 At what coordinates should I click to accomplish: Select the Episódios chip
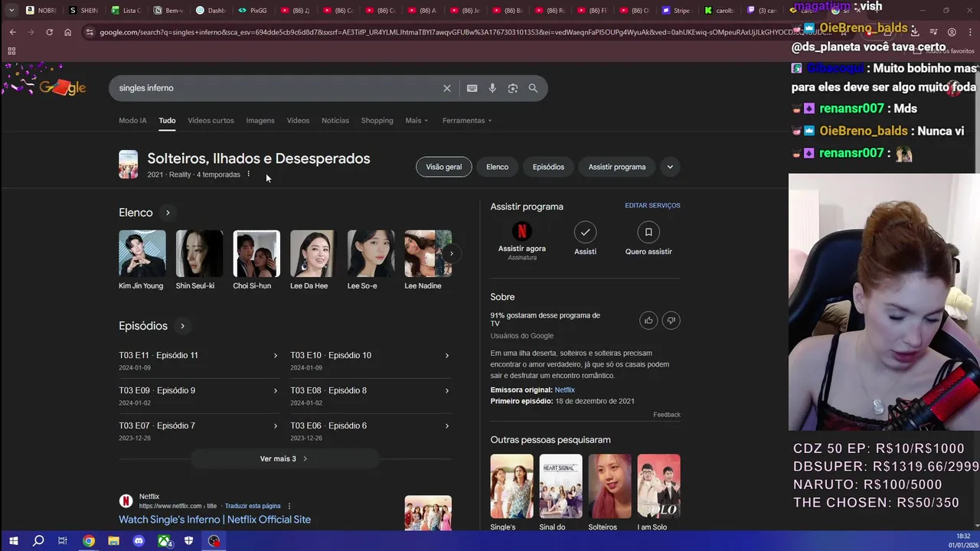click(x=548, y=167)
